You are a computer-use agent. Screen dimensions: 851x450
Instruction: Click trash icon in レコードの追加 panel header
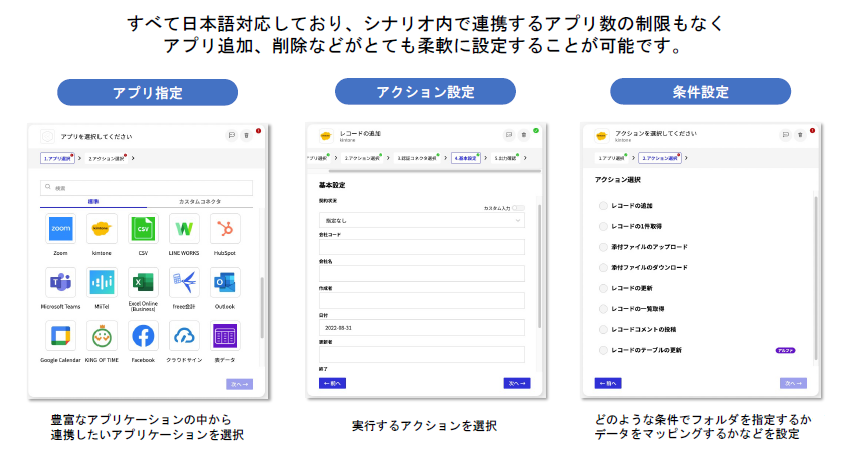[524, 134]
